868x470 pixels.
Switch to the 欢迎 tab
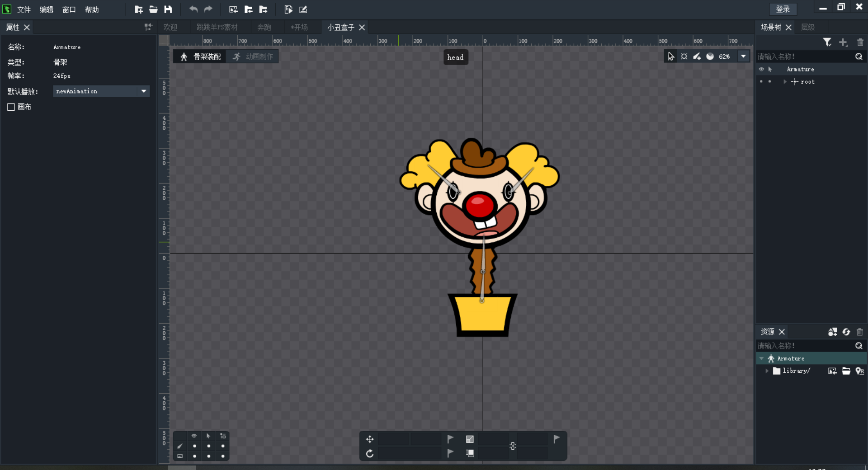tap(170, 27)
